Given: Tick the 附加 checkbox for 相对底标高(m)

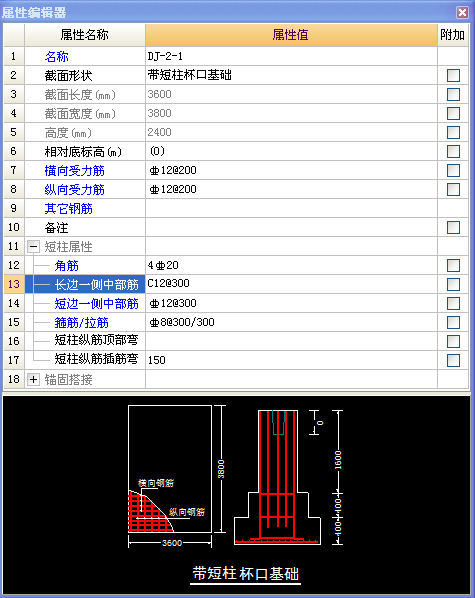Looking at the screenshot, I should [453, 151].
